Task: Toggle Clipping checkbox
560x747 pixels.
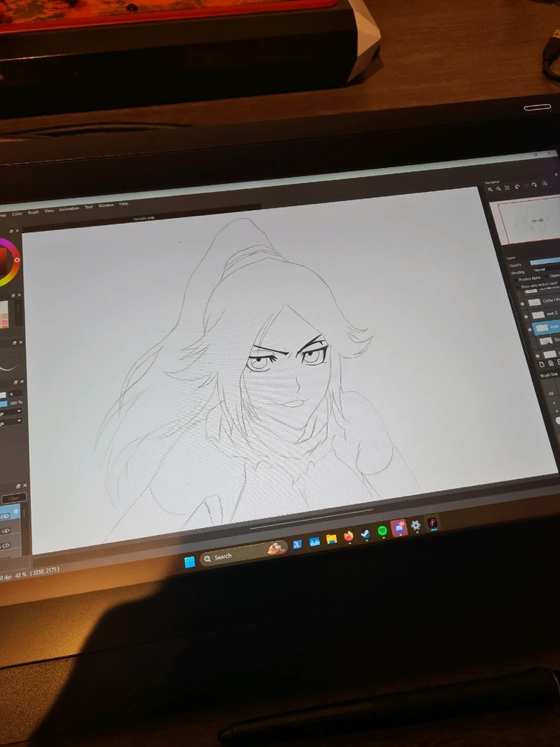Action: tap(547, 276)
